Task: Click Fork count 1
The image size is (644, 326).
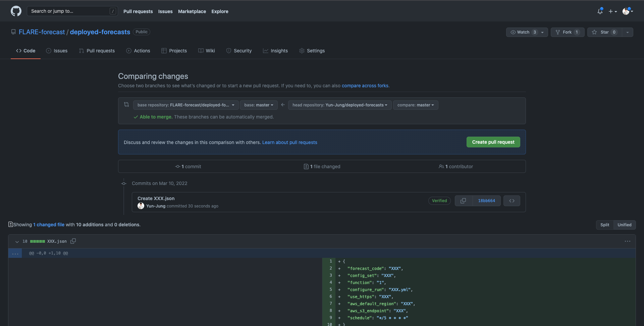Action: [x=577, y=32]
